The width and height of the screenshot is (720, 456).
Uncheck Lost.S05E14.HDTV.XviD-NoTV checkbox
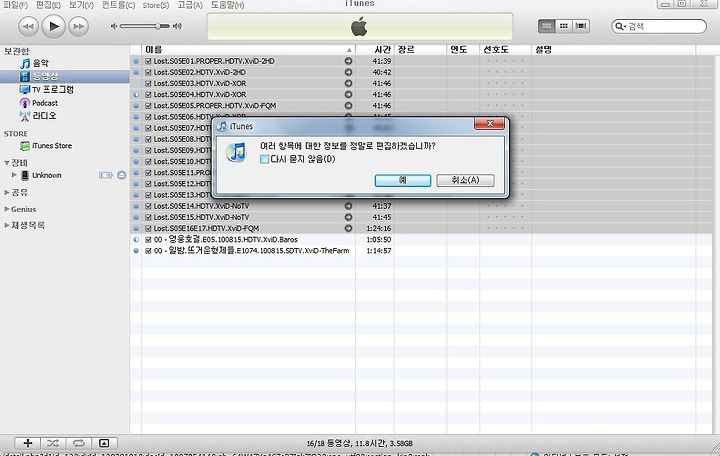click(148, 206)
